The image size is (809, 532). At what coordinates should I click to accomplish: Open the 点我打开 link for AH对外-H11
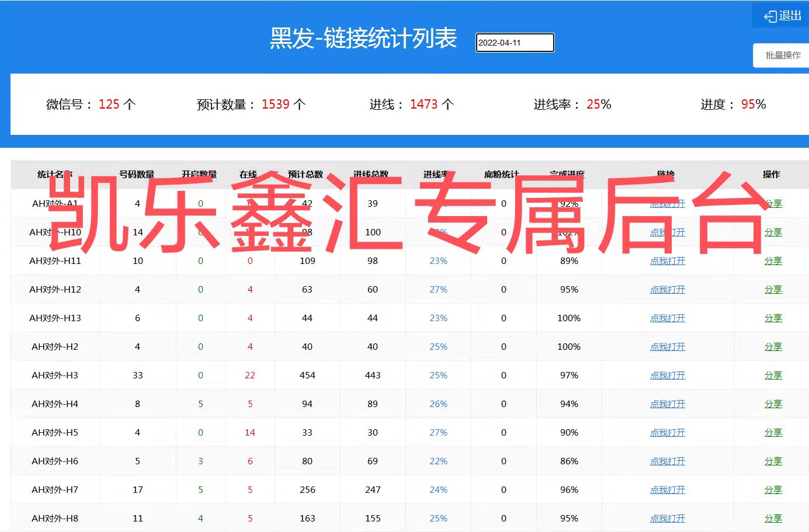(x=668, y=261)
